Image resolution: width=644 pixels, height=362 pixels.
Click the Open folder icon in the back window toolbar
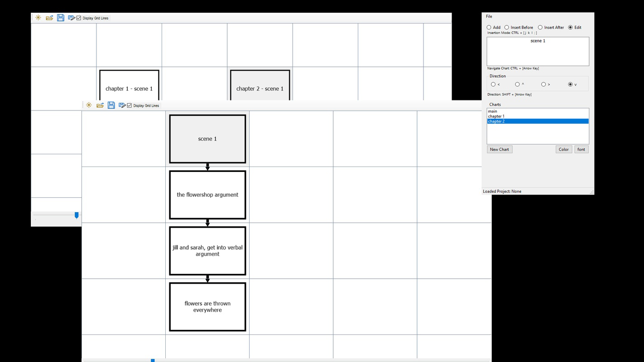coord(49,18)
